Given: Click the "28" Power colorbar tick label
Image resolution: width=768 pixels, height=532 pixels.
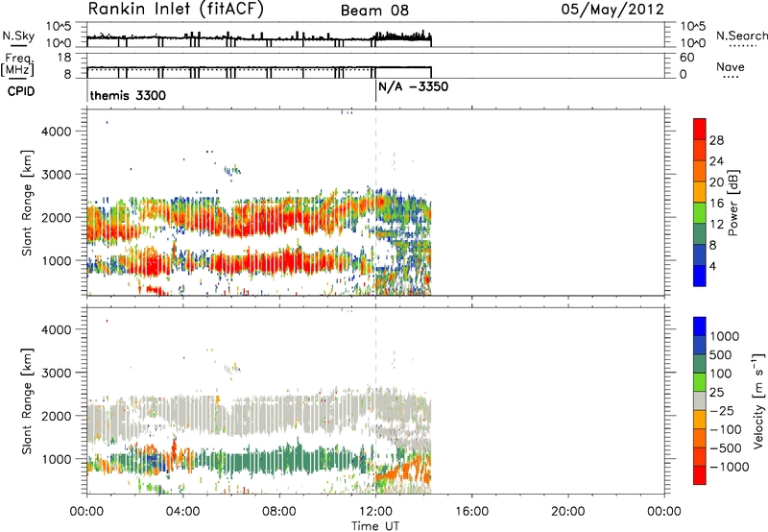Looking at the screenshot, I should pyautogui.click(x=716, y=140).
